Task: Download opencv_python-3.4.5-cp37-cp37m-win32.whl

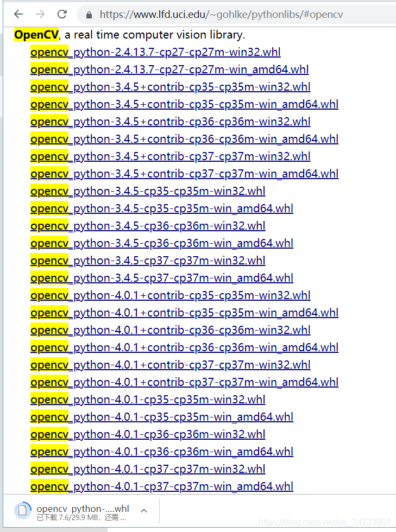Action: pos(148,261)
